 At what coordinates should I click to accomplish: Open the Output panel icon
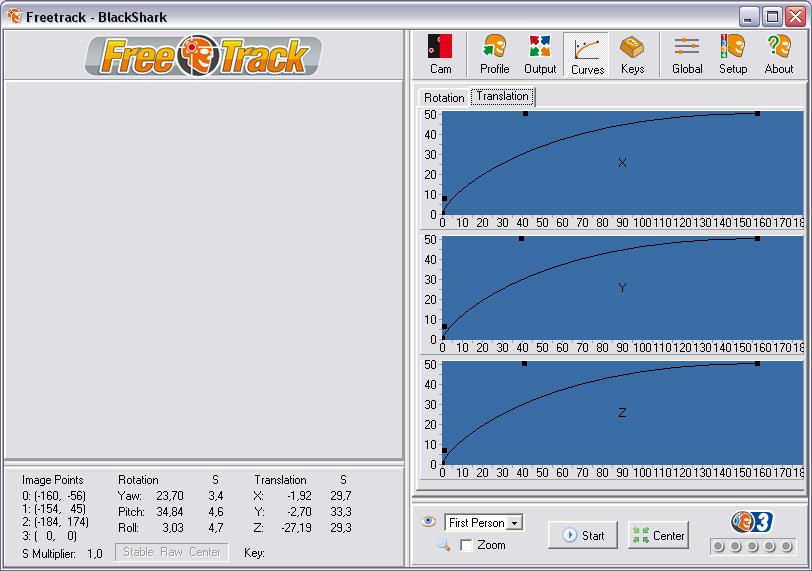[x=540, y=54]
